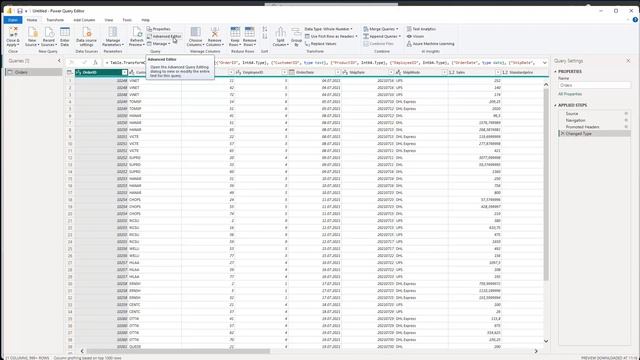Click the fx formula icon
640x360 pixels.
pyautogui.click(x=96, y=62)
